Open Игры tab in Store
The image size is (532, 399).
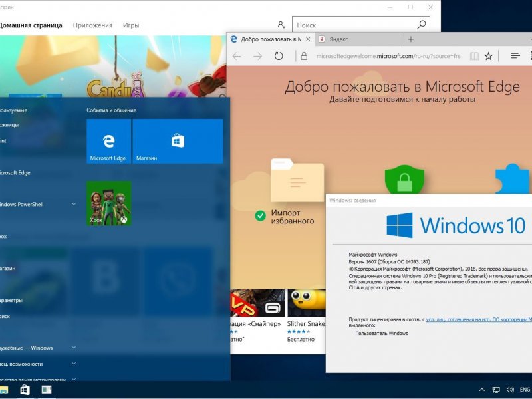click(x=130, y=25)
